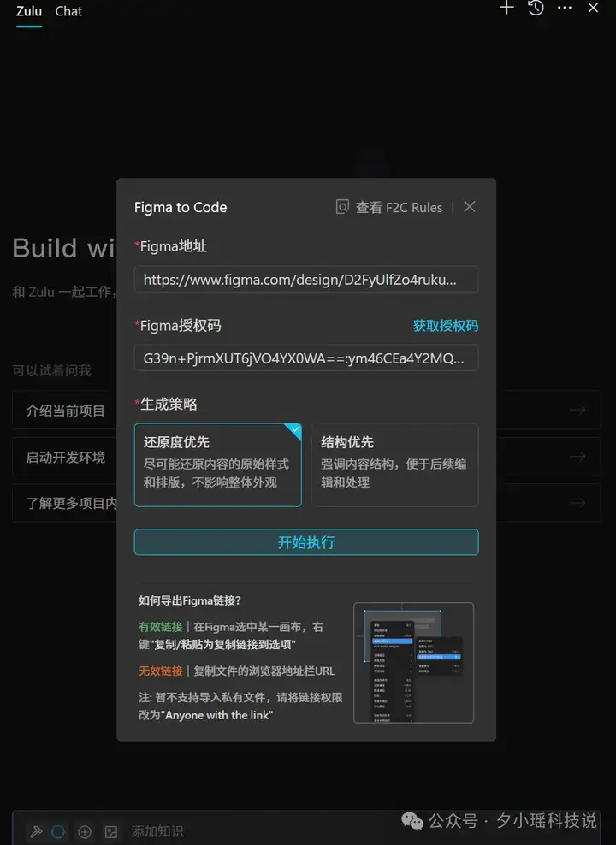Select the 结构优先 strategy card
Screen dimensions: 616x845
395,465
